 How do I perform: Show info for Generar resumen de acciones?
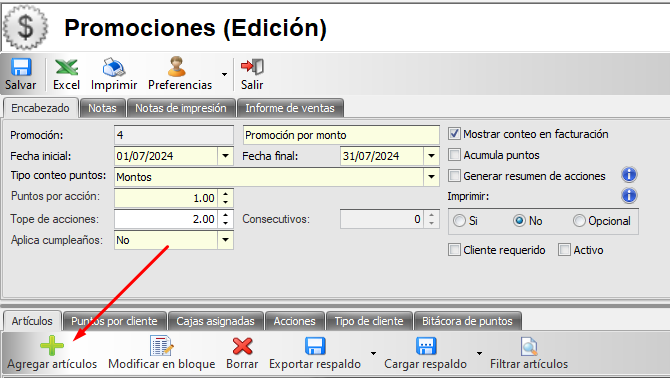click(x=629, y=175)
